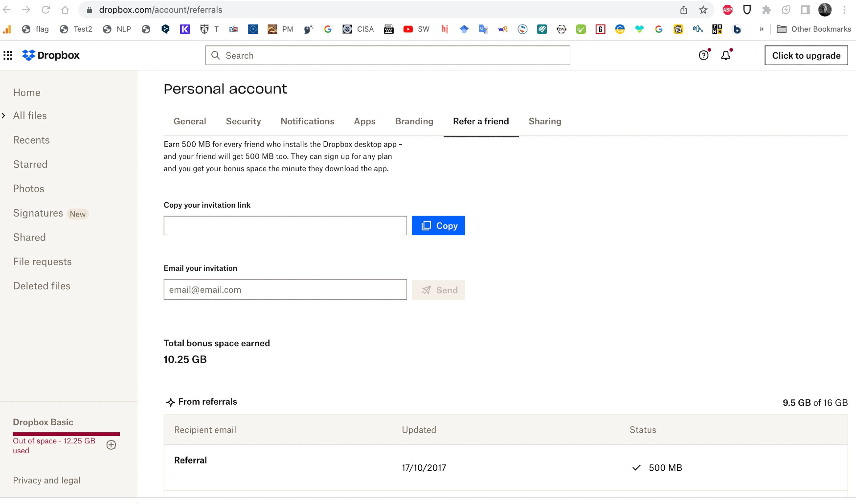
Task: Expand the All files tree arrow
Action: [x=4, y=116]
